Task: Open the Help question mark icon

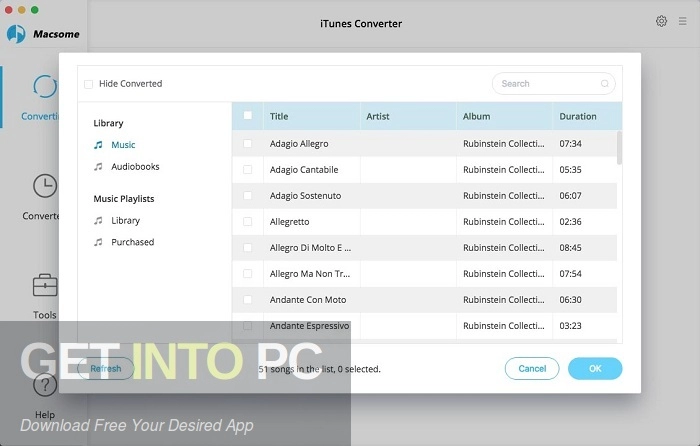Action: click(45, 384)
